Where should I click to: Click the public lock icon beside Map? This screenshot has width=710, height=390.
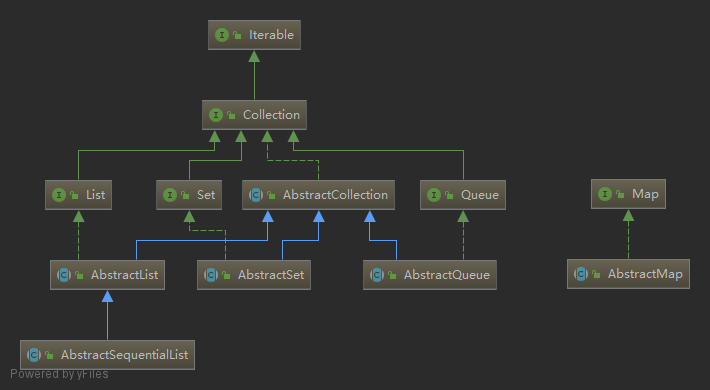coord(620,195)
